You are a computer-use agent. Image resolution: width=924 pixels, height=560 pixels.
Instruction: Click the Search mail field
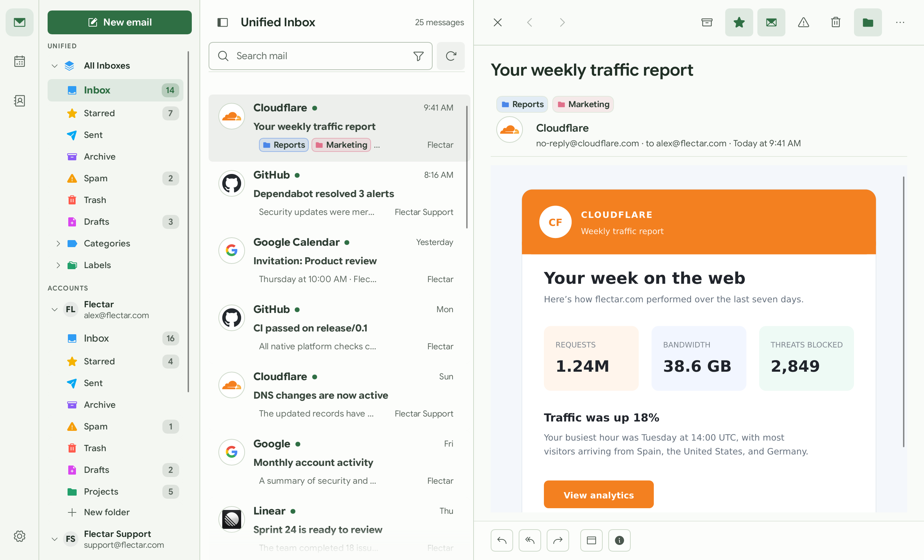tap(321, 56)
